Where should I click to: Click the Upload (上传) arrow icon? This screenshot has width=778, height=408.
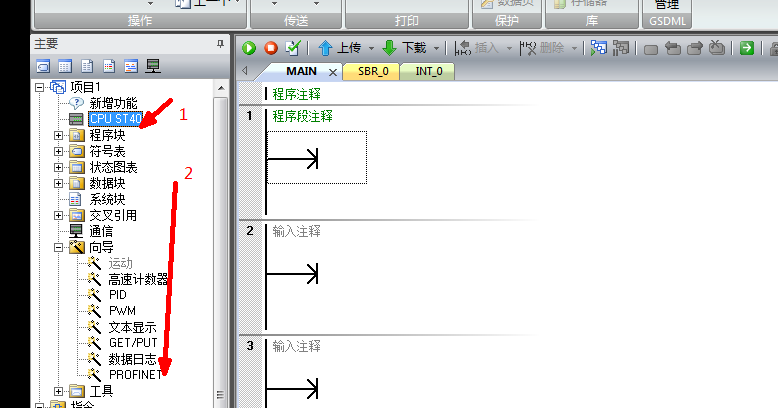325,48
